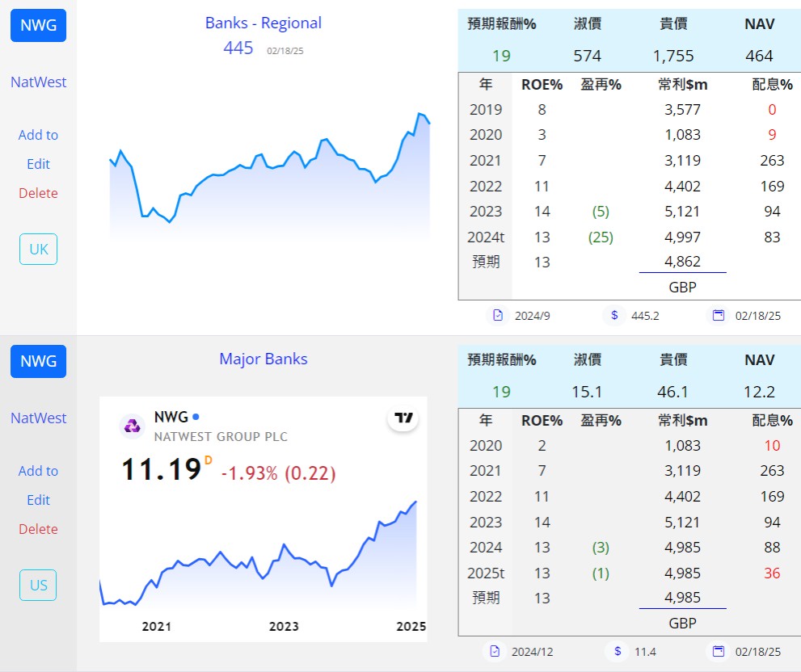Click the NatWest logo icon in chart widget
Viewport: 801px width, 672px height.
point(133,426)
